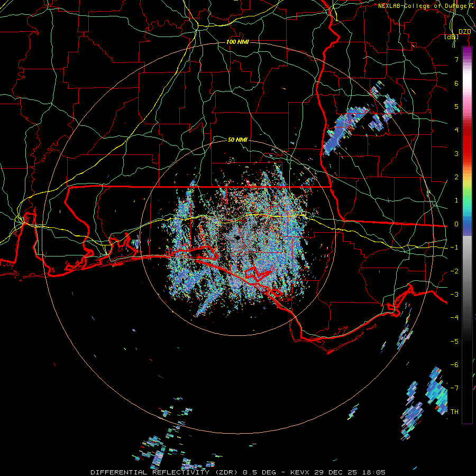Image resolution: width=476 pixels, height=476 pixels.
Task: Click the 5 value on the color scale
Action: (456, 106)
